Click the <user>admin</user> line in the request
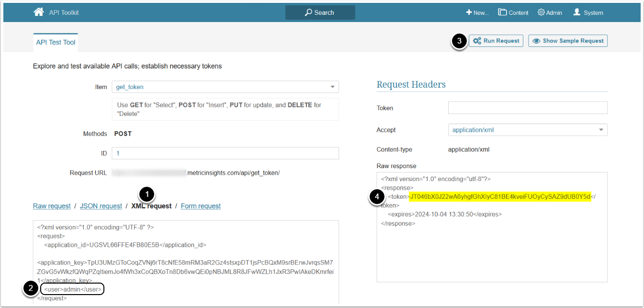 (x=73, y=289)
